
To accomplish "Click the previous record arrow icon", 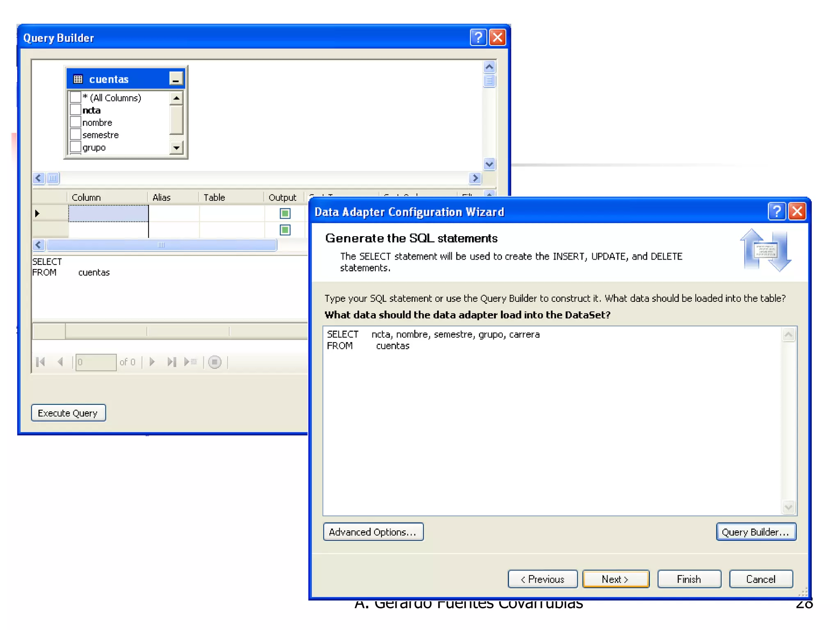I will pos(60,362).
